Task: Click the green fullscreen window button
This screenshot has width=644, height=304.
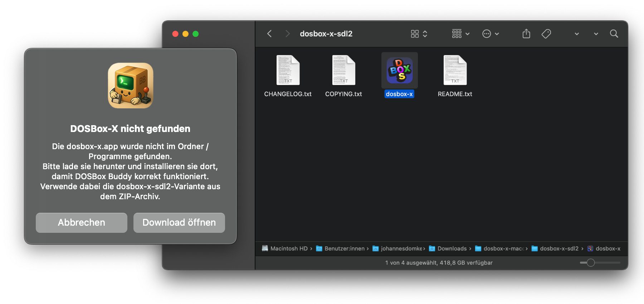Action: tap(195, 34)
